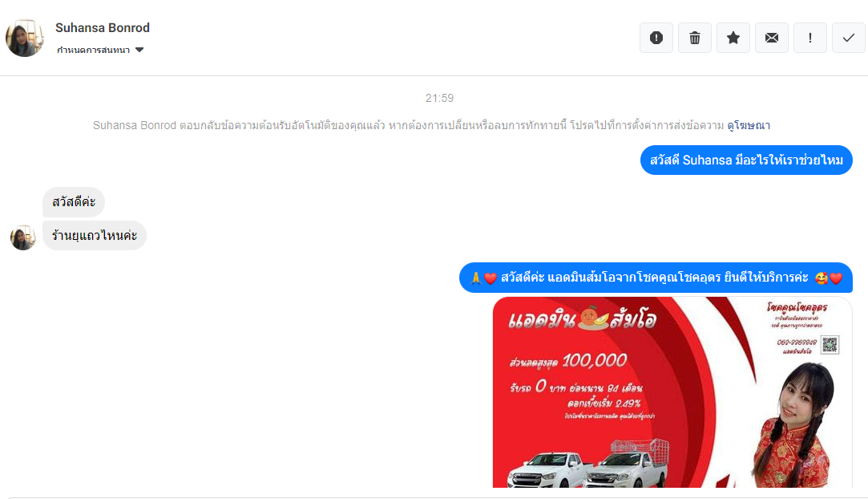This screenshot has width=868, height=499.
Task: Click the QR code in the promo image
Action: coord(830,344)
